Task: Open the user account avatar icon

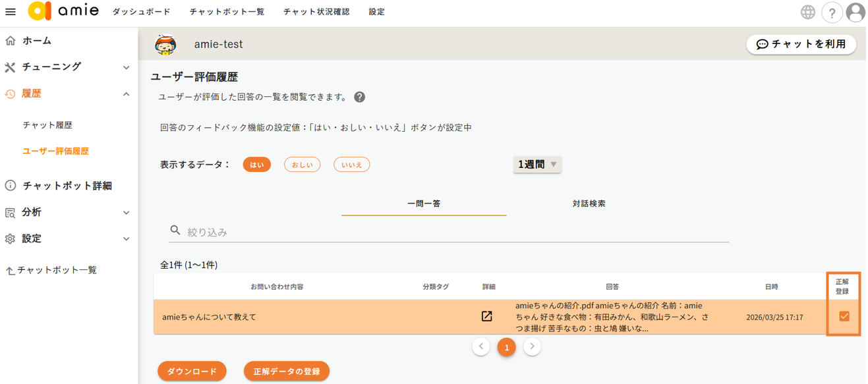Action: [855, 13]
